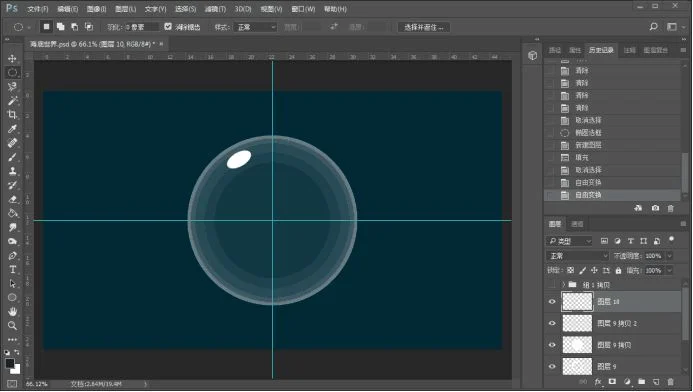Toggle visibility of 图层 10
Image resolution: width=693 pixels, height=392 pixels.
click(x=552, y=302)
